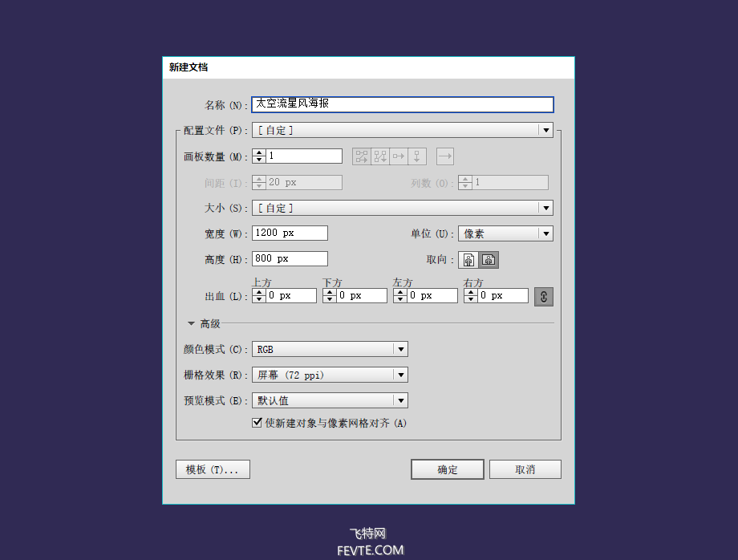The width and height of the screenshot is (738, 560).
Task: Click the 取消 cancel button
Action: 525,469
